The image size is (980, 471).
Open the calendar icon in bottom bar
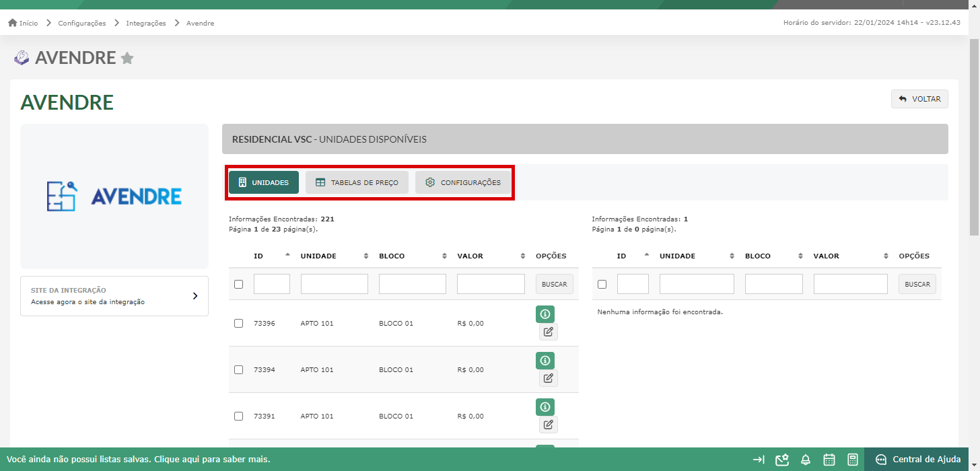(829, 460)
